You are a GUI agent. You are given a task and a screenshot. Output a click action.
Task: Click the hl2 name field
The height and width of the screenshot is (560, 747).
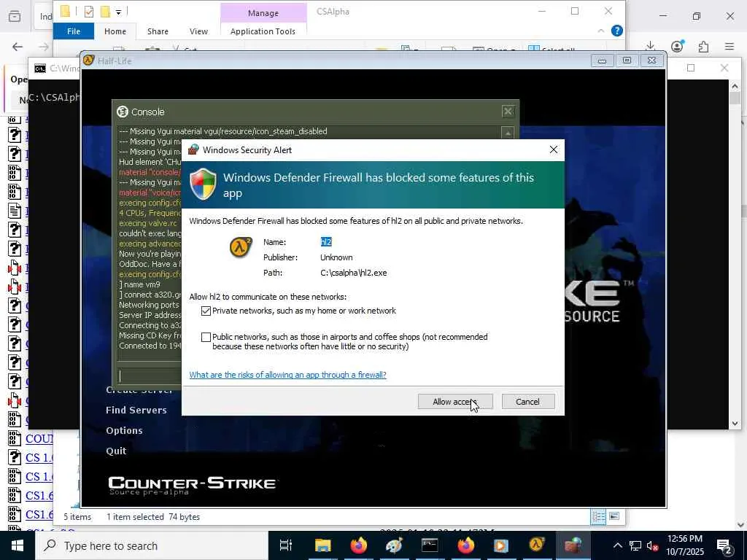[x=326, y=242]
